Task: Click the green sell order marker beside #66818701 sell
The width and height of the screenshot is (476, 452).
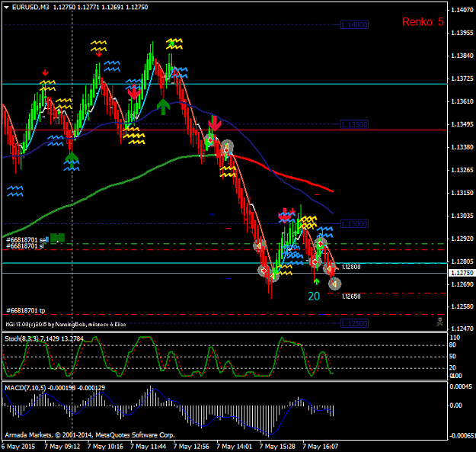Action: 57,238
